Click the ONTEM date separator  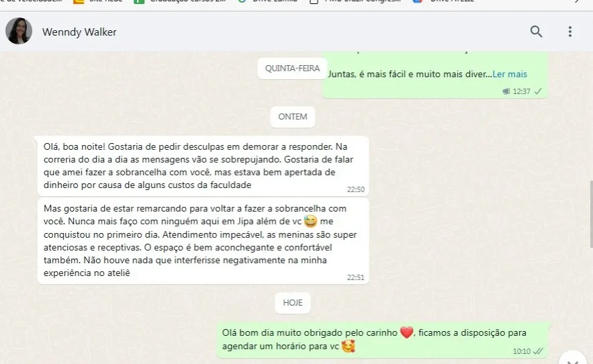click(x=293, y=117)
